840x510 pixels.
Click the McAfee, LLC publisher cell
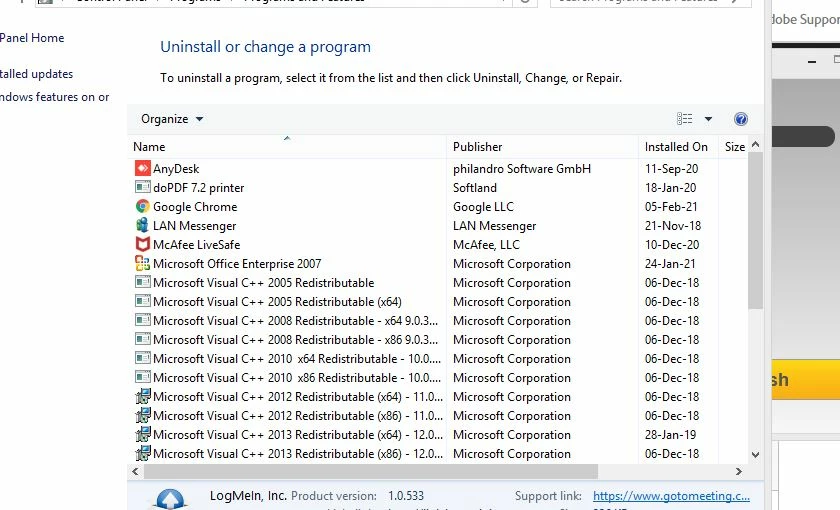[486, 245]
